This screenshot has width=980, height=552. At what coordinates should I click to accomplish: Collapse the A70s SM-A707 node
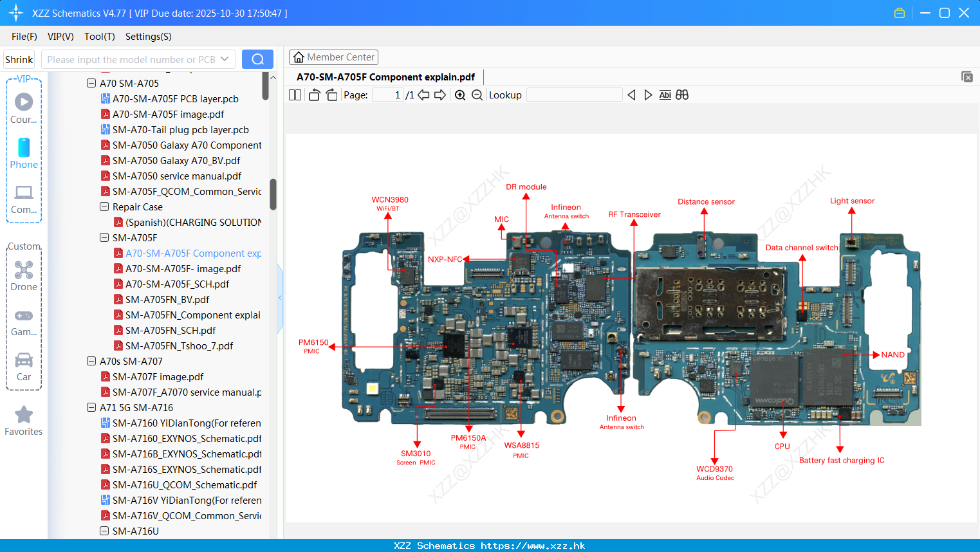(91, 361)
